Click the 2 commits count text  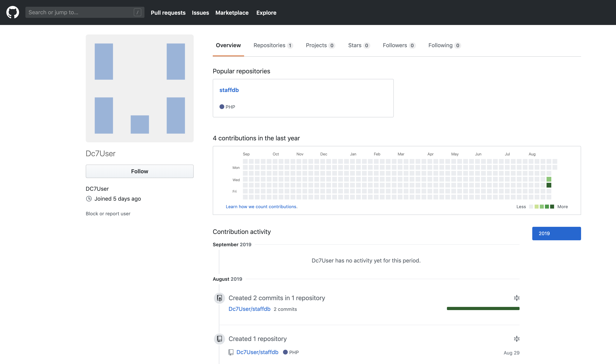click(285, 309)
